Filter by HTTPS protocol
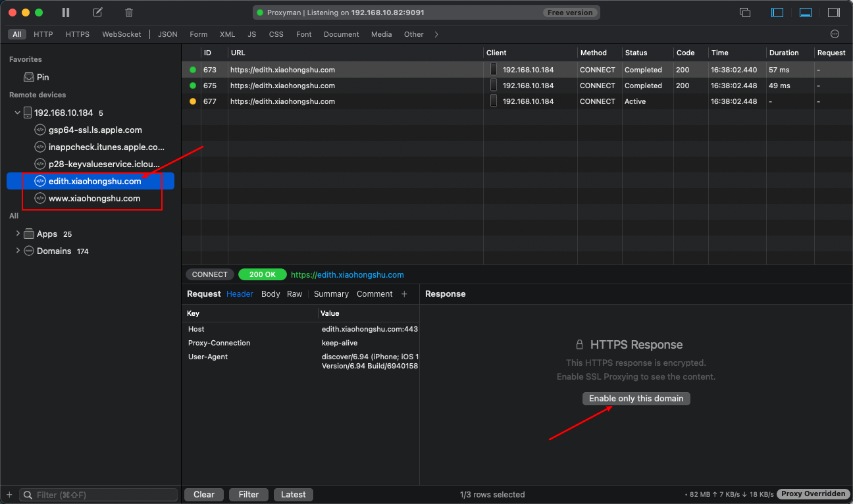Viewport: 853px width, 504px height. (77, 34)
